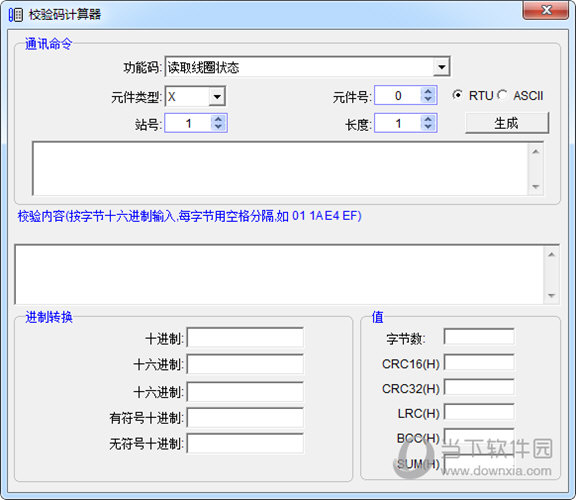Viewport: 576px width, 500px height.
Task: Click the 校验内容 box scroll-up arrow
Action: [551, 254]
